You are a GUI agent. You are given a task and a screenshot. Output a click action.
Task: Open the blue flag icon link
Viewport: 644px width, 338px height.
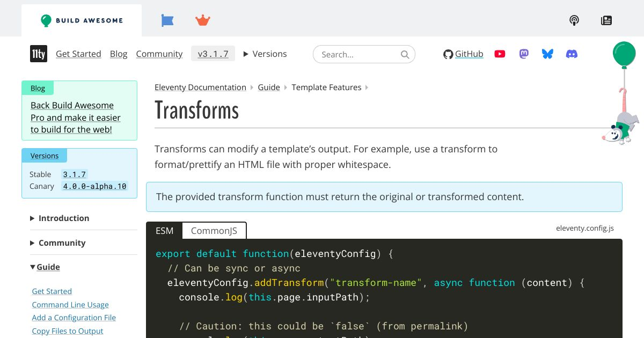click(x=167, y=20)
